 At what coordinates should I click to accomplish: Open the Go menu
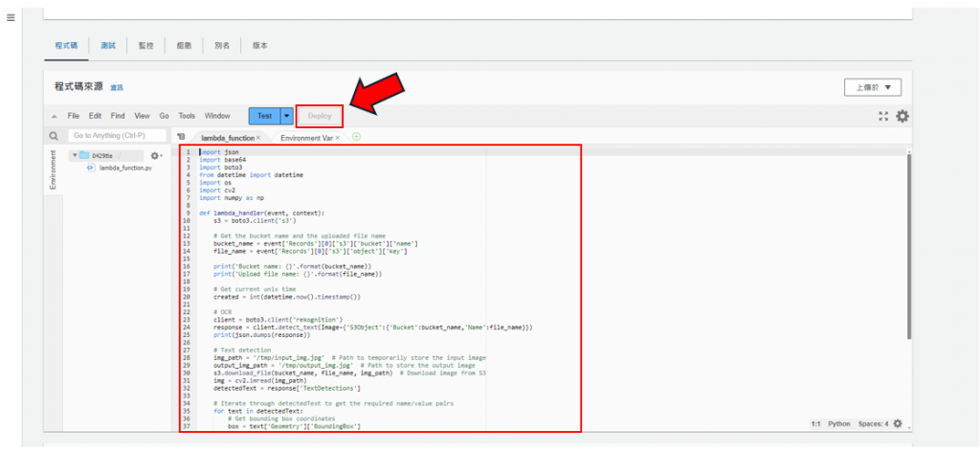click(165, 116)
